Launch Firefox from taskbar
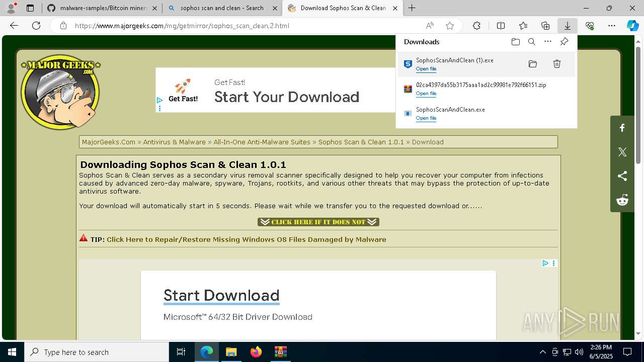The image size is (644, 362). point(256,352)
